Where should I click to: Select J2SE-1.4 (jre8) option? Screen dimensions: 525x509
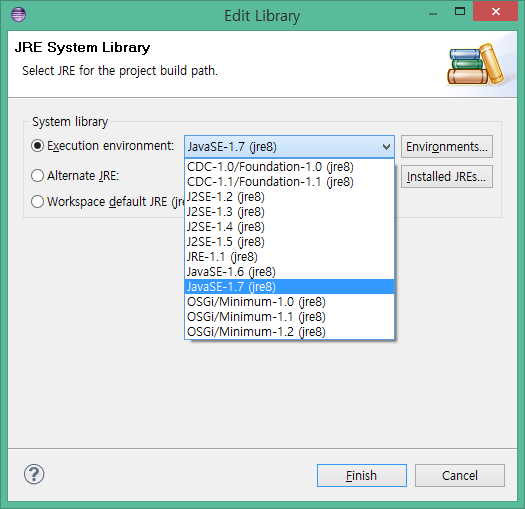(289, 227)
